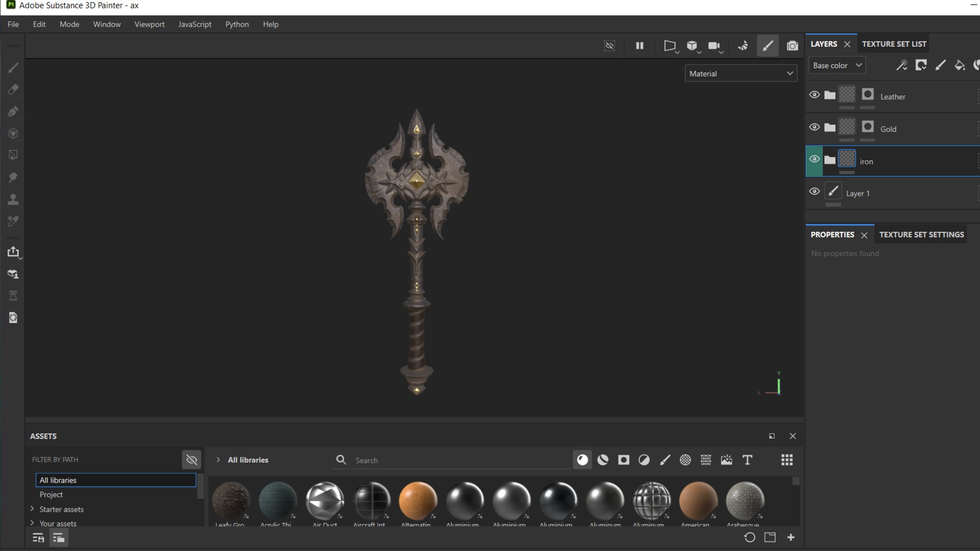Click the rotate environment icon
Image resolution: width=980 pixels, height=551 pixels.
[x=743, y=46]
